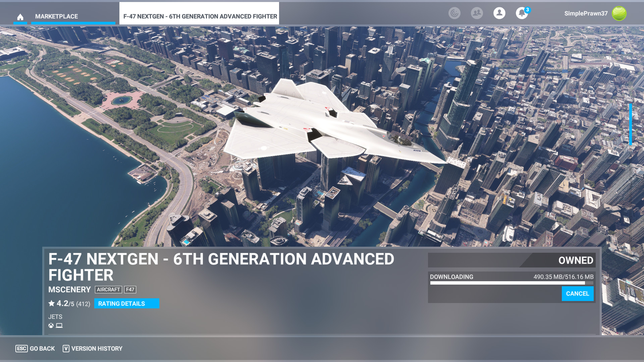The width and height of the screenshot is (644, 362).
Task: Open the multiplayer friends icon
Action: pos(477,13)
